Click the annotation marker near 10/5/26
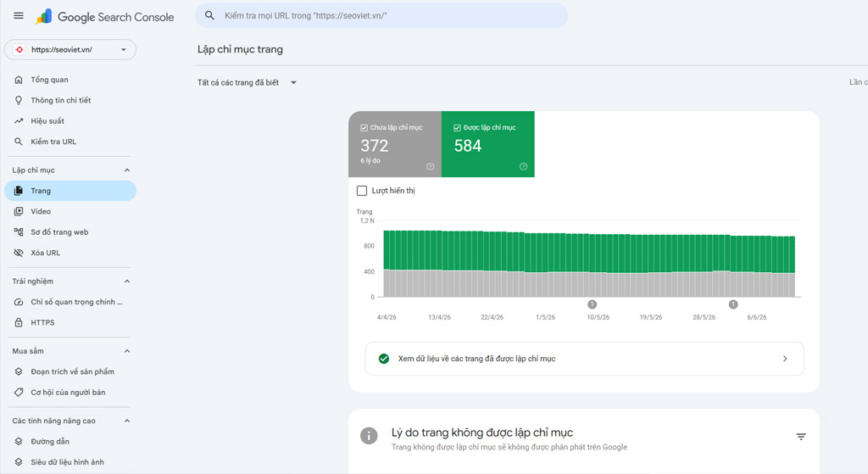 click(593, 304)
